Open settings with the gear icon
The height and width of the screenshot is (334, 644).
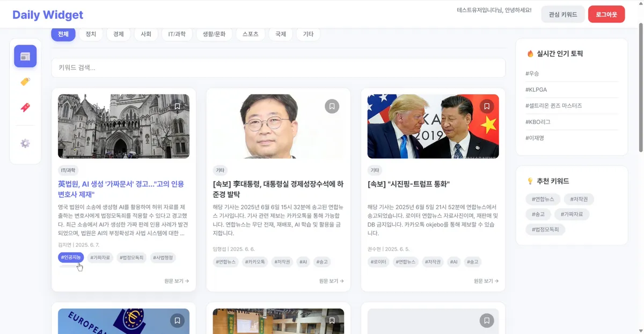[x=25, y=143]
